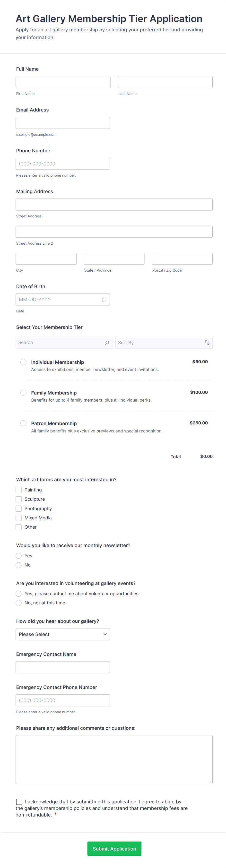Viewport: 226px width, 868px height.
Task: Open the Sort By dropdown
Action: click(164, 343)
